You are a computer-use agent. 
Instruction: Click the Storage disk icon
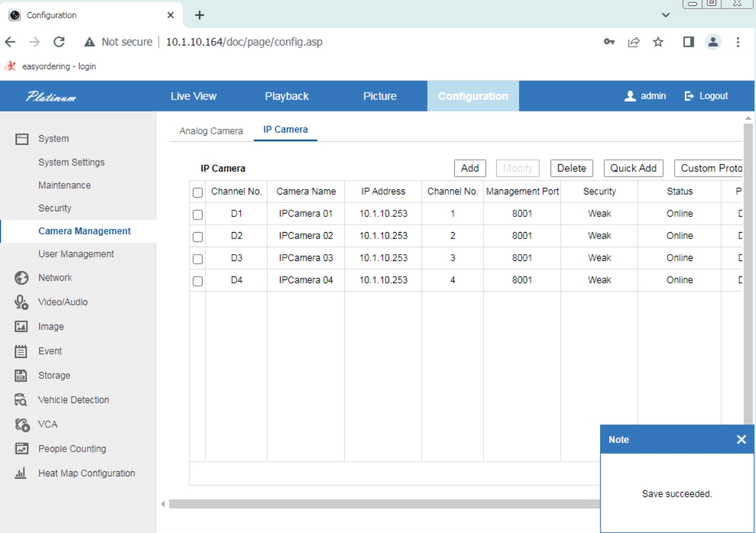(21, 375)
